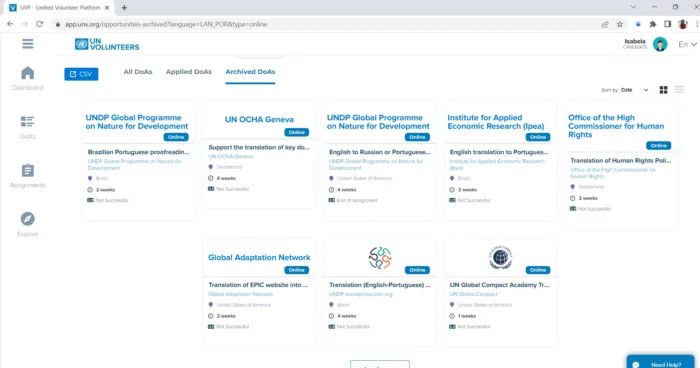Open new browser tab
700x368 pixels.
pyautogui.click(x=124, y=8)
